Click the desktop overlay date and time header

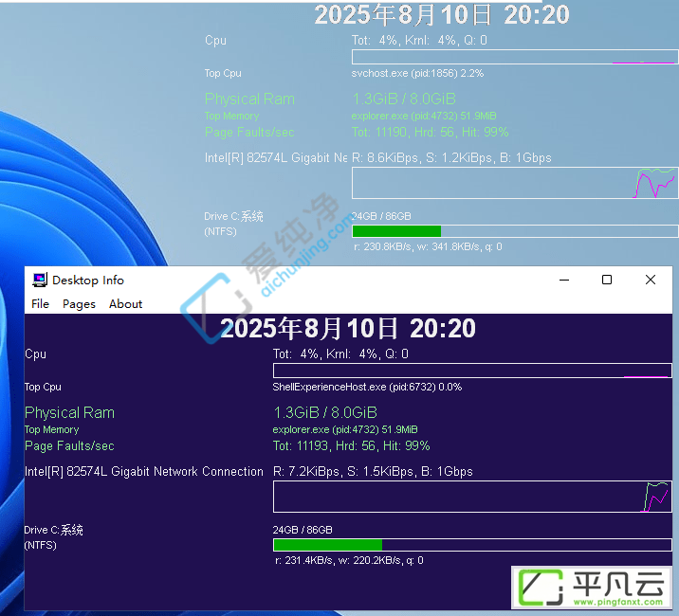[442, 15]
